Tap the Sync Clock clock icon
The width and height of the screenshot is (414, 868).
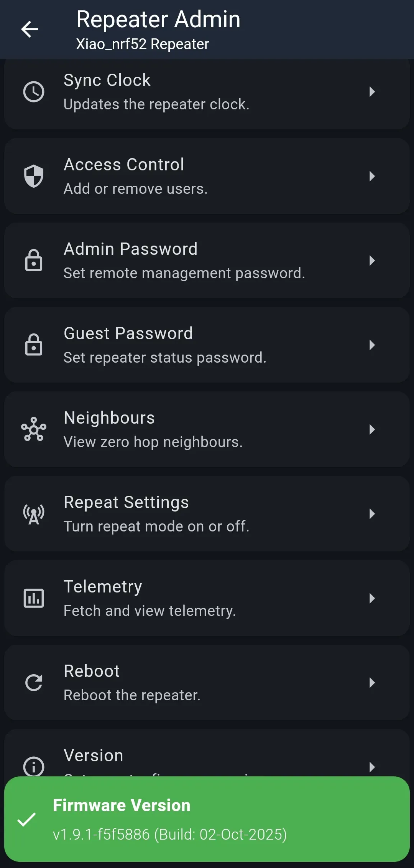click(x=34, y=92)
